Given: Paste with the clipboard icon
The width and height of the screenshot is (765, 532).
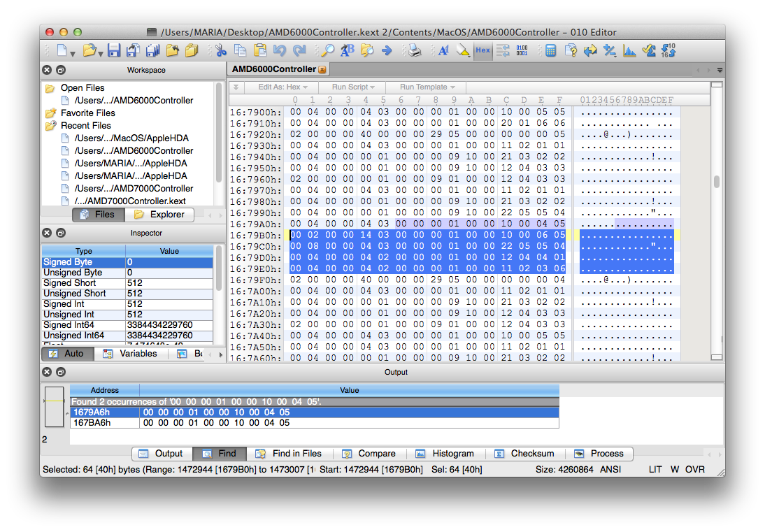Looking at the screenshot, I should click(x=260, y=50).
